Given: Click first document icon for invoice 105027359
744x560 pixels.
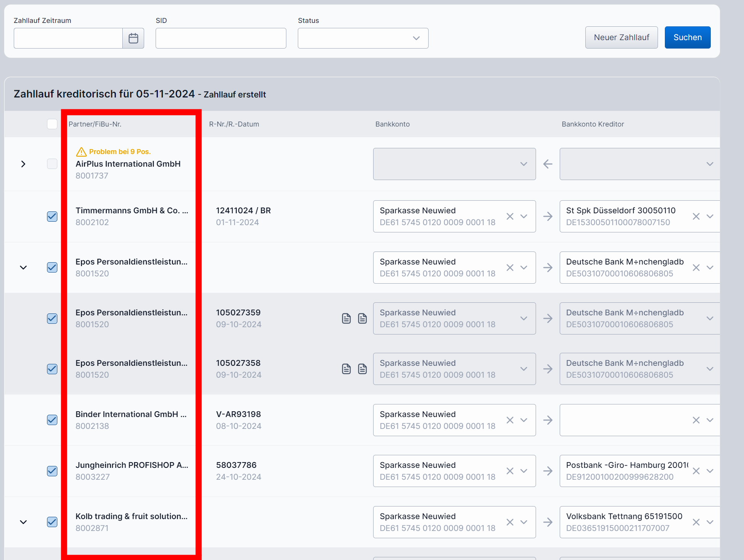Looking at the screenshot, I should [x=346, y=318].
